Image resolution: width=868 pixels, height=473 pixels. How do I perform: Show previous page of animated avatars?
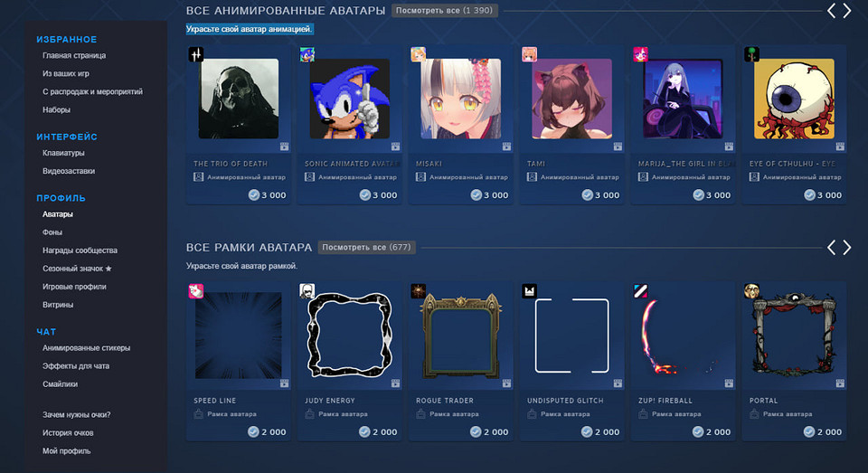point(831,11)
